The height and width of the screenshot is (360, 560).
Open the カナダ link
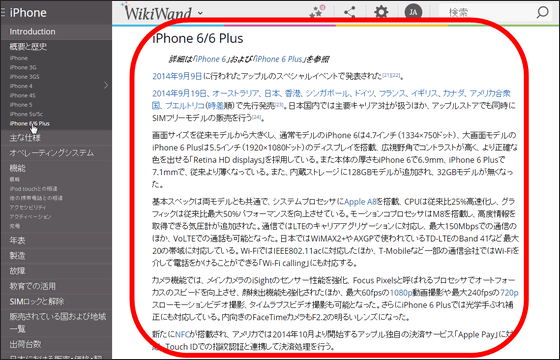(x=453, y=93)
